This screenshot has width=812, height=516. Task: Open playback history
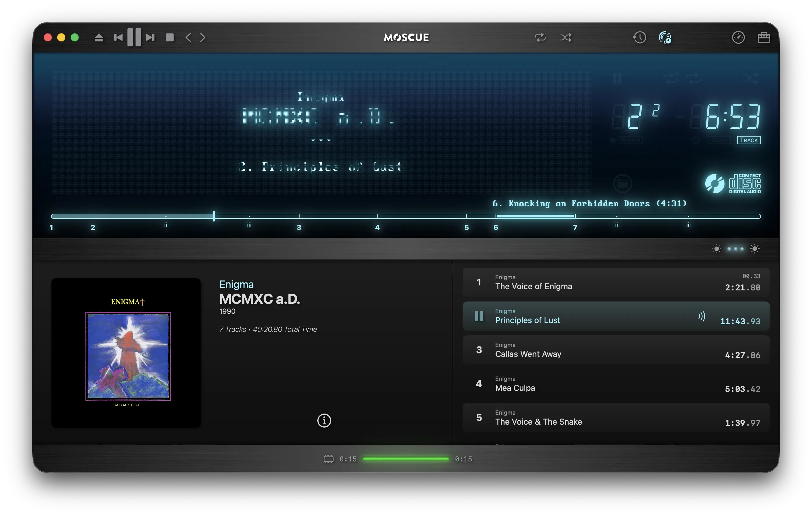(x=639, y=37)
